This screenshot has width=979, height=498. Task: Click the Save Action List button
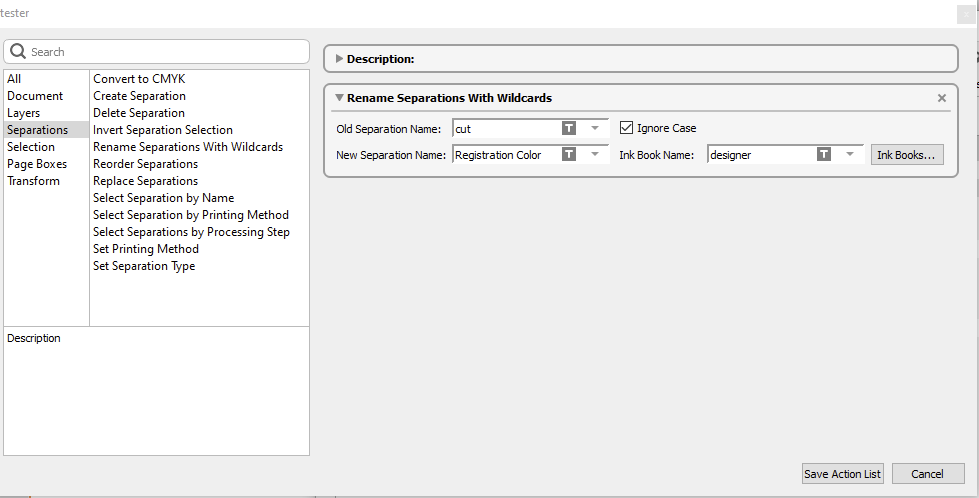click(842, 474)
